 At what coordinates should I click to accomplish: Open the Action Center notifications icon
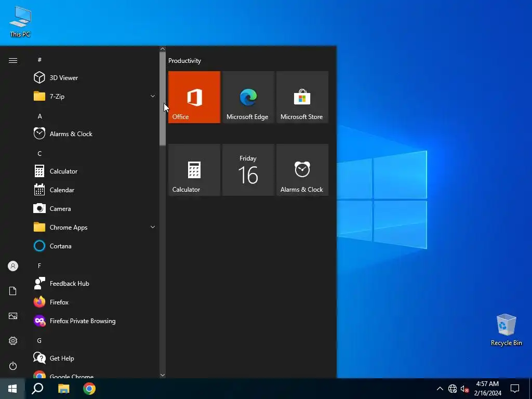coord(515,389)
